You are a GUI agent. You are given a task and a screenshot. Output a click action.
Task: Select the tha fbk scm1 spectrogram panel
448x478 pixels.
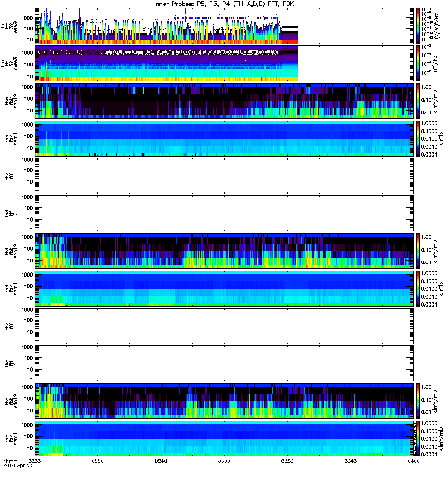pyautogui.click(x=225, y=139)
